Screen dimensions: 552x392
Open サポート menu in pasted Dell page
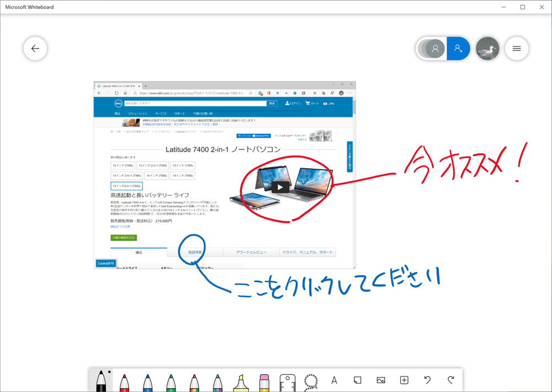(179, 114)
